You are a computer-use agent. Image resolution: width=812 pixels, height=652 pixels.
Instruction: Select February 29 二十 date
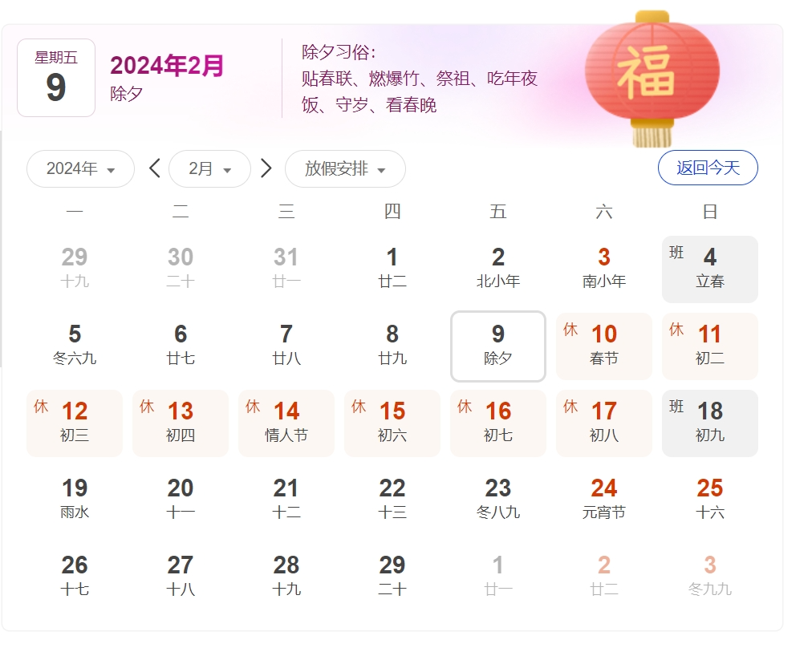click(x=392, y=577)
